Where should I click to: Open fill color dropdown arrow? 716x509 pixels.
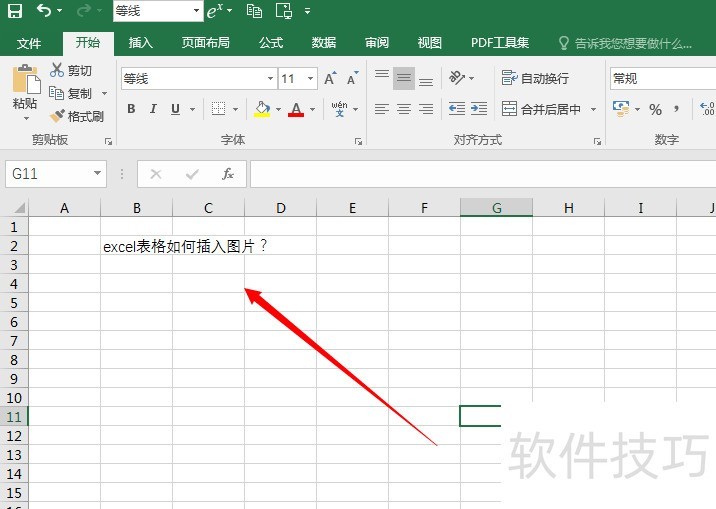click(x=278, y=109)
